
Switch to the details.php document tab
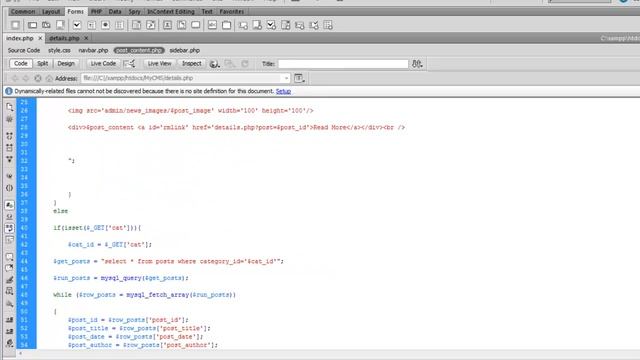click(x=64, y=38)
